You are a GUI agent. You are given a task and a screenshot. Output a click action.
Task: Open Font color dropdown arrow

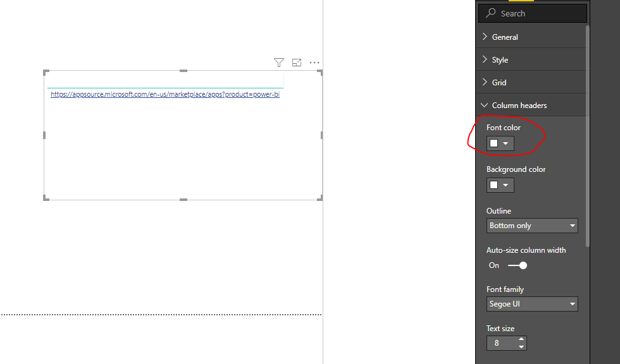(x=505, y=143)
